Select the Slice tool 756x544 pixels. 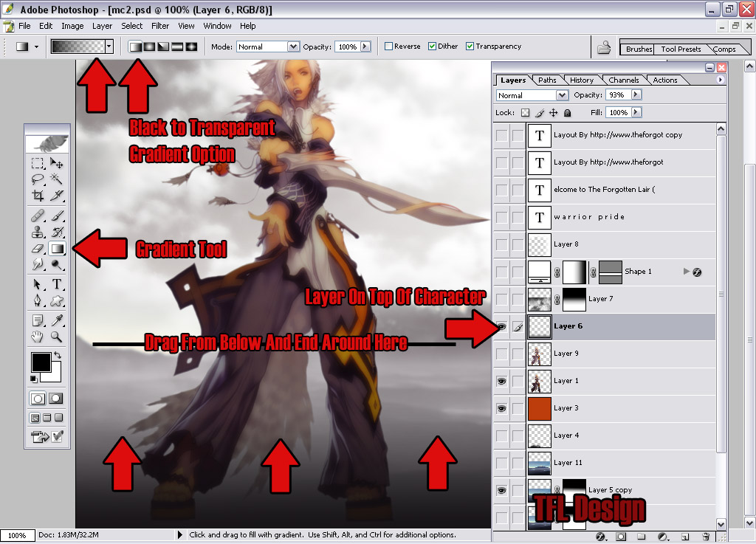coord(56,195)
